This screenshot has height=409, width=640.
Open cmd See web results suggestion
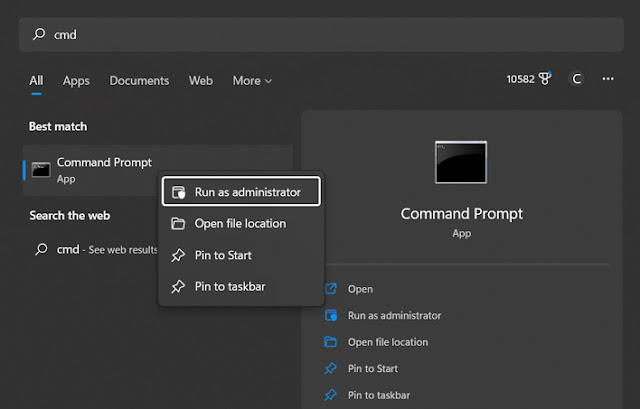click(x=96, y=249)
